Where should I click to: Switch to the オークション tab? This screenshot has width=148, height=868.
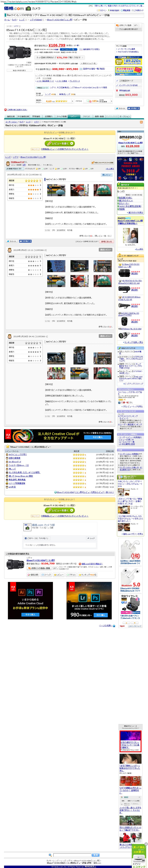tap(124, 117)
